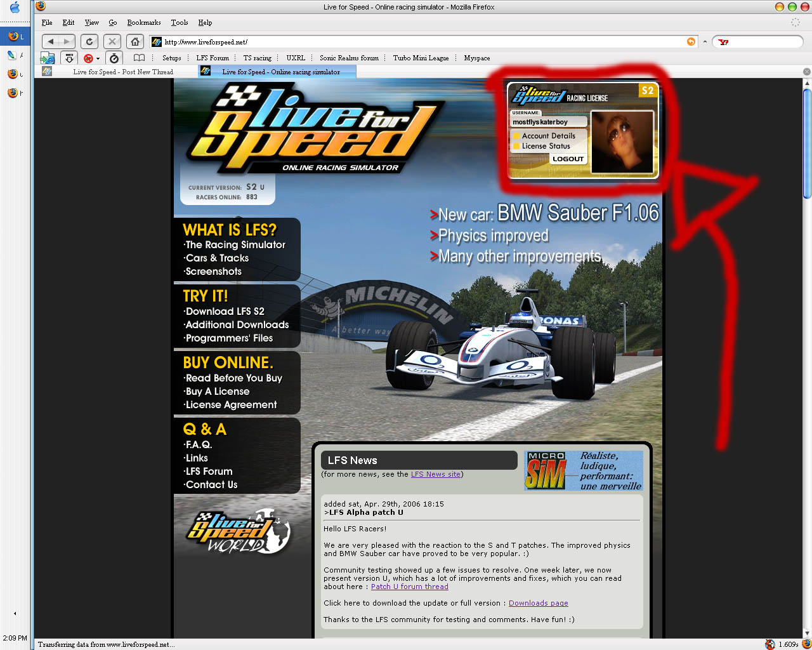Image resolution: width=812 pixels, height=650 pixels.
Task: Click the stopwatch timer toolbar icon
Action: coord(114,58)
